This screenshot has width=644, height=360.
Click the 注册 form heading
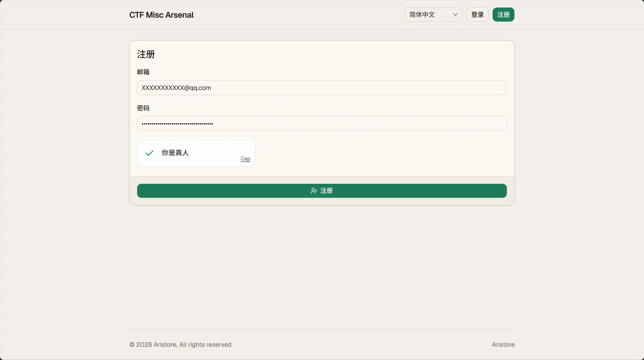coord(146,54)
